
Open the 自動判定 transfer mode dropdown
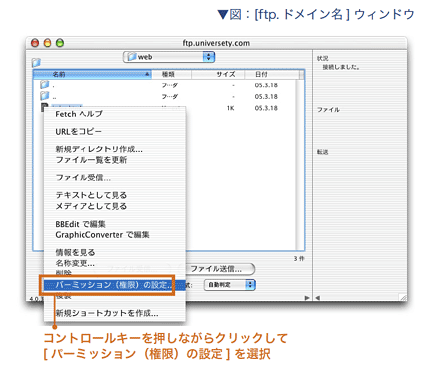[x=230, y=285]
